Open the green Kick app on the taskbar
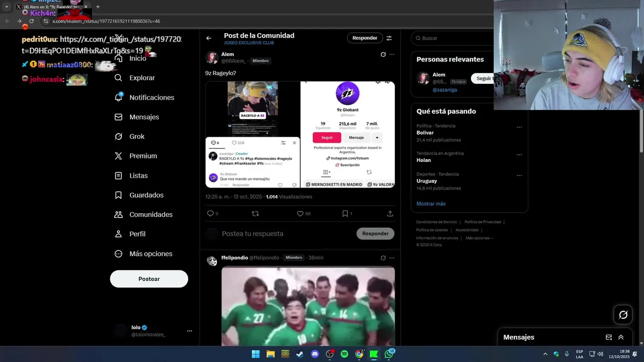This screenshot has width=644, height=362. click(374, 354)
